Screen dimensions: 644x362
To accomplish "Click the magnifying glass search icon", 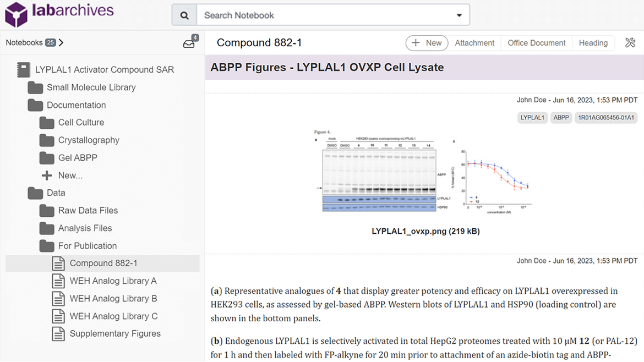I will (184, 14).
